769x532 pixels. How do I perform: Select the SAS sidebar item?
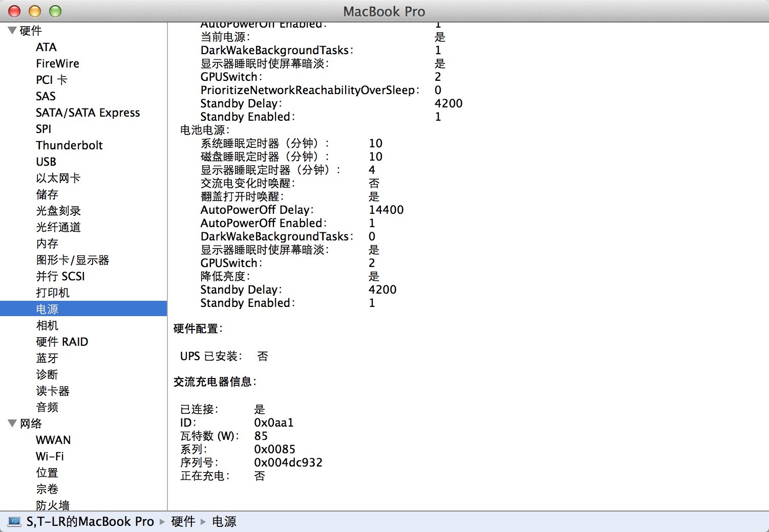46,96
